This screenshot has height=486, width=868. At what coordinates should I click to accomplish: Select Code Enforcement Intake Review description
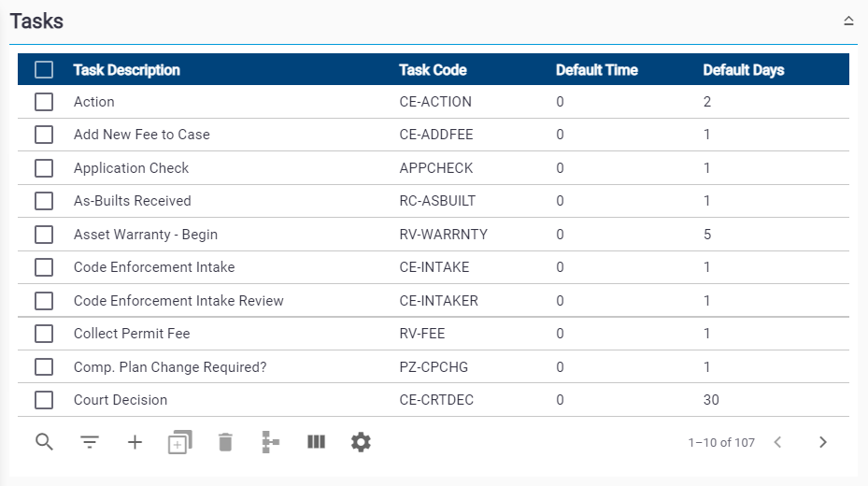(178, 301)
